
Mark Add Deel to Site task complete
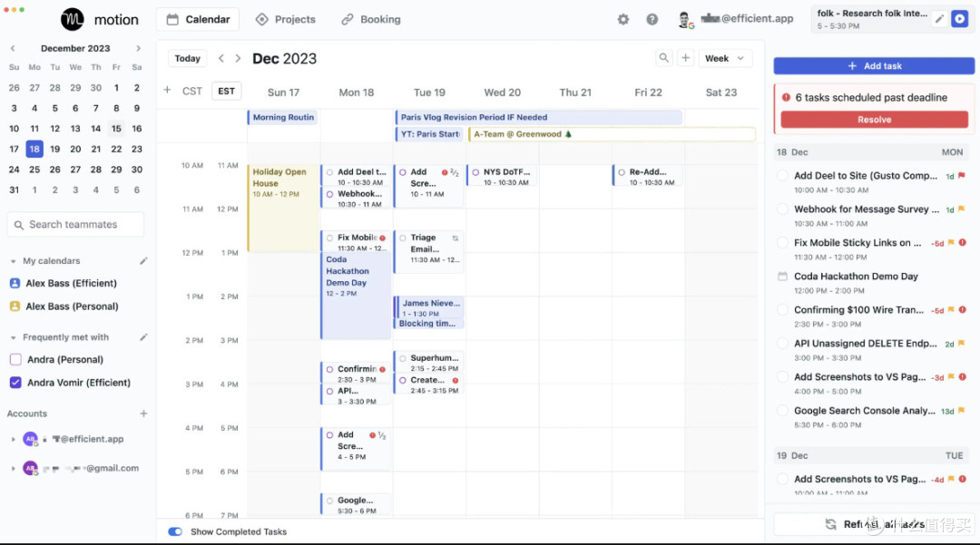click(x=782, y=176)
